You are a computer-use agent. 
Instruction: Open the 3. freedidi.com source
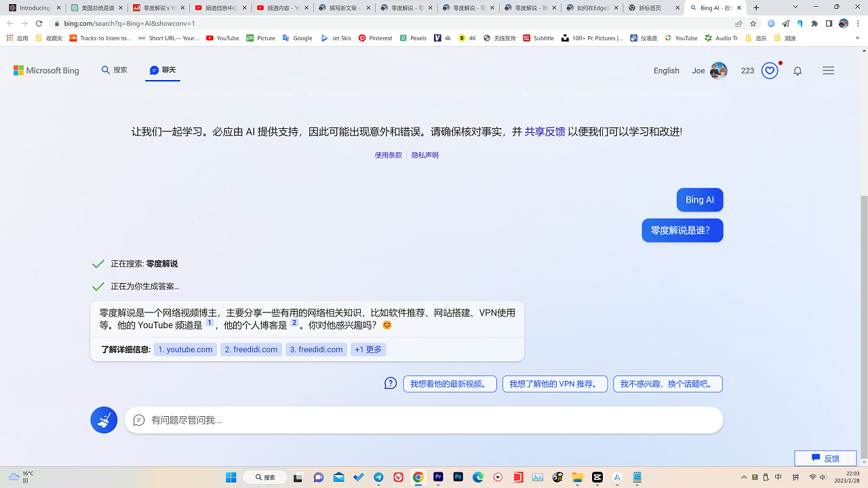[316, 350]
